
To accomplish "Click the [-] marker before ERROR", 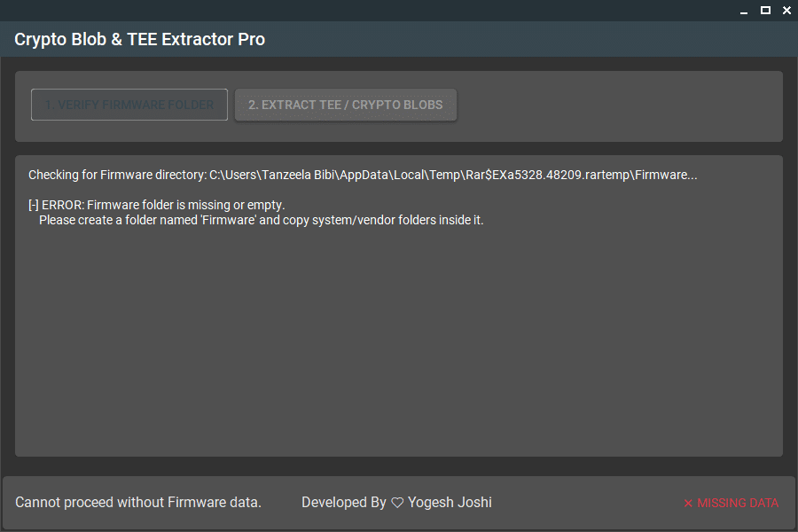I will click(34, 205).
